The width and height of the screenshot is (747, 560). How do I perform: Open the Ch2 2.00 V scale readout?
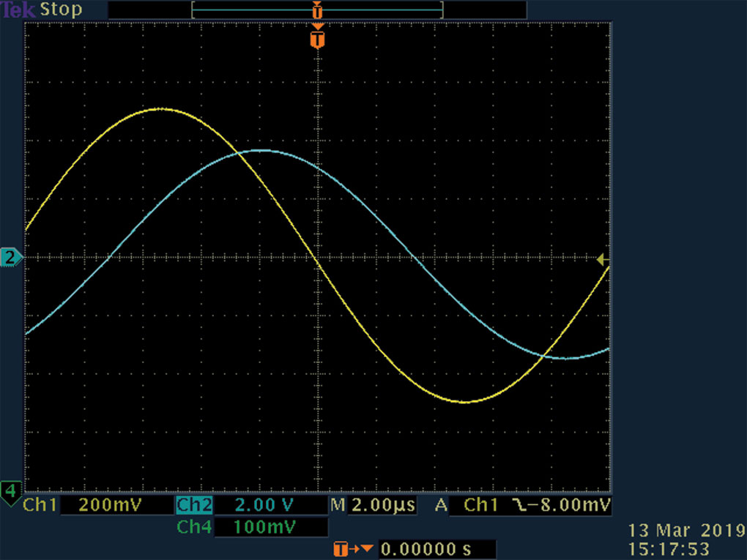tap(270, 505)
